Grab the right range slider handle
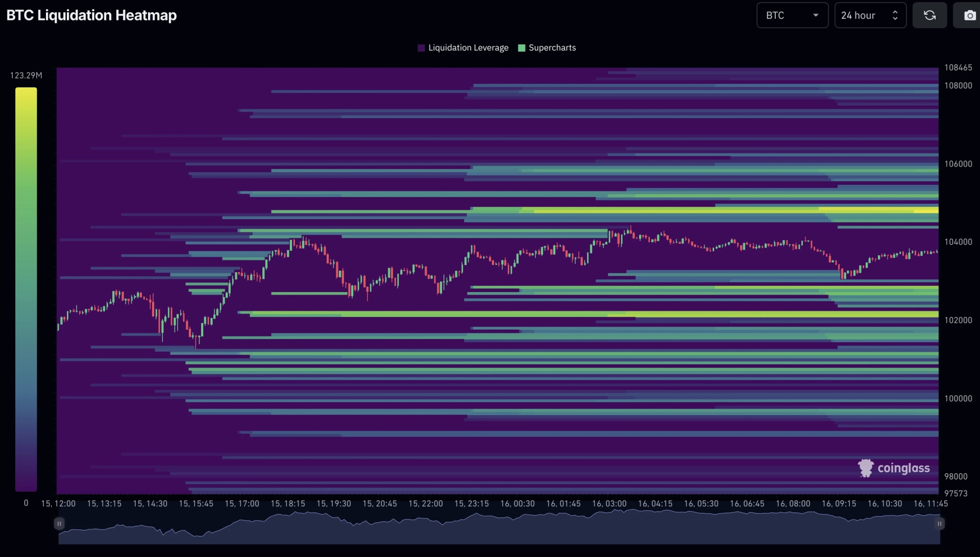The image size is (980, 557). (939, 523)
